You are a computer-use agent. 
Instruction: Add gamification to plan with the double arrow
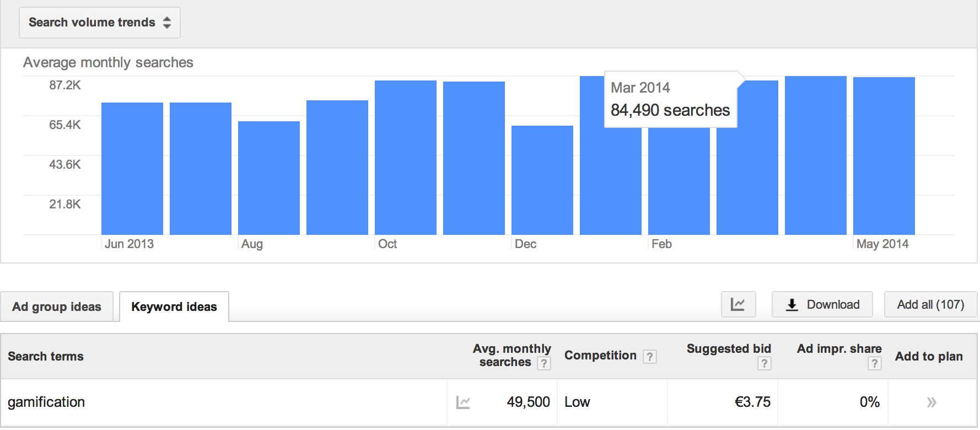pyautogui.click(x=931, y=402)
